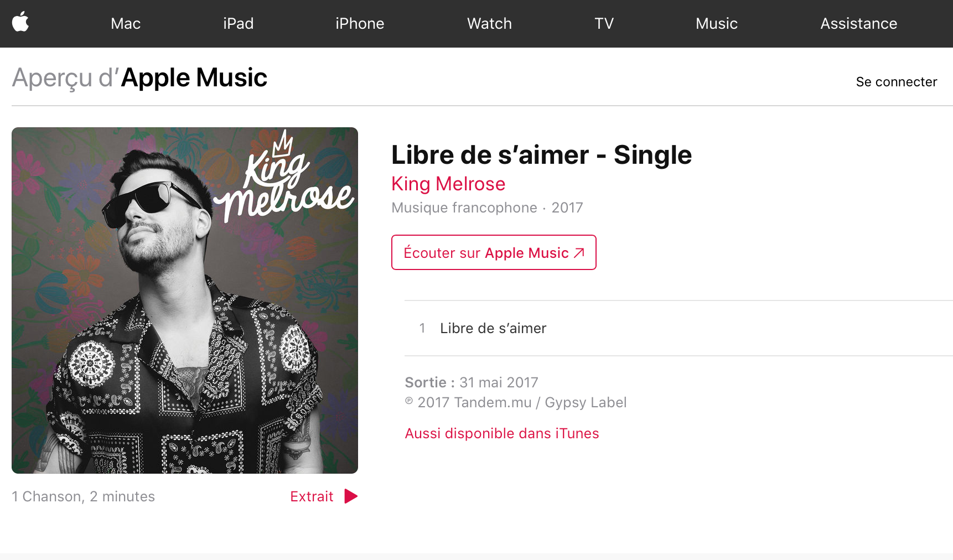Play the Extrait preview triangle icon
Screen dimensions: 953x560
pos(351,496)
